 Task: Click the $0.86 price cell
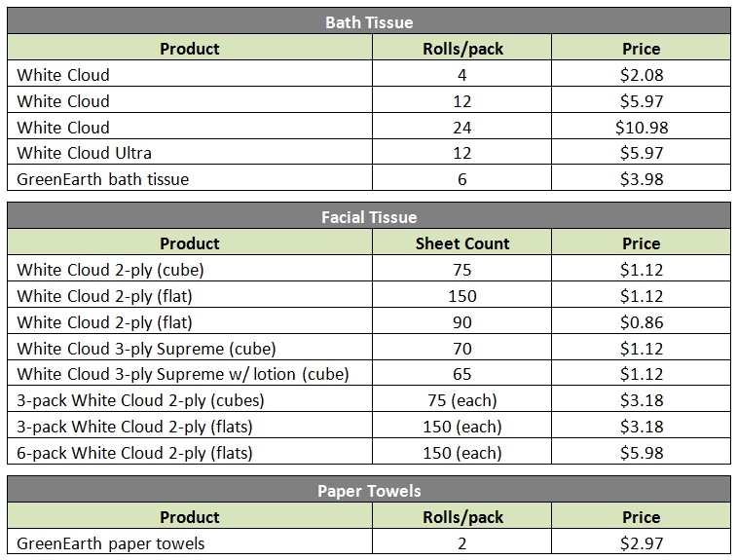click(641, 322)
